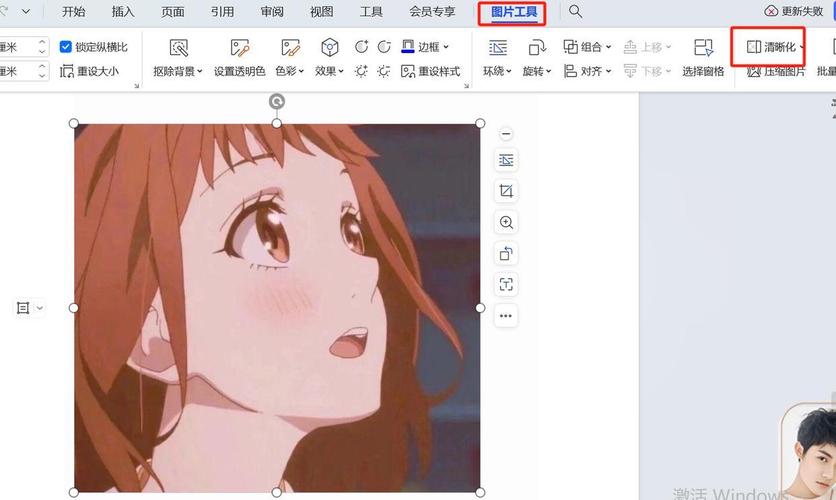The image size is (836, 500).
Task: Open the 组合 group dropdown
Action: [587, 47]
